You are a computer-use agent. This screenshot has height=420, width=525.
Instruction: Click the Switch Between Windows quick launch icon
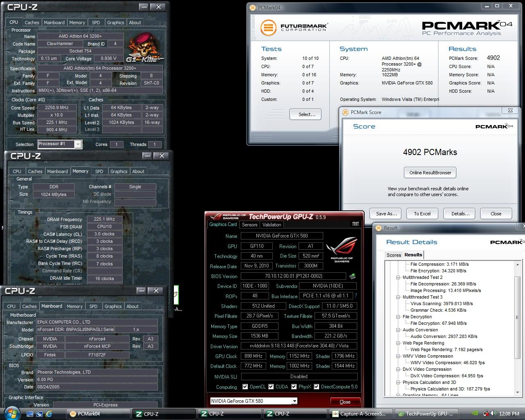point(39,414)
